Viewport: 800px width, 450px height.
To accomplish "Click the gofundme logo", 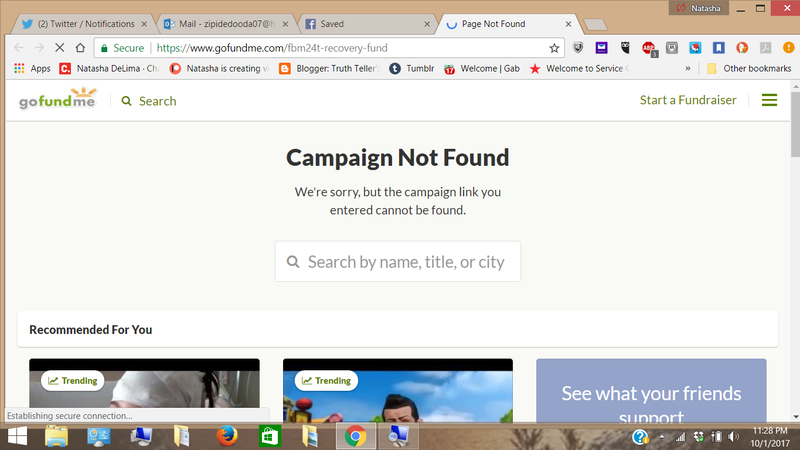I will [57, 100].
